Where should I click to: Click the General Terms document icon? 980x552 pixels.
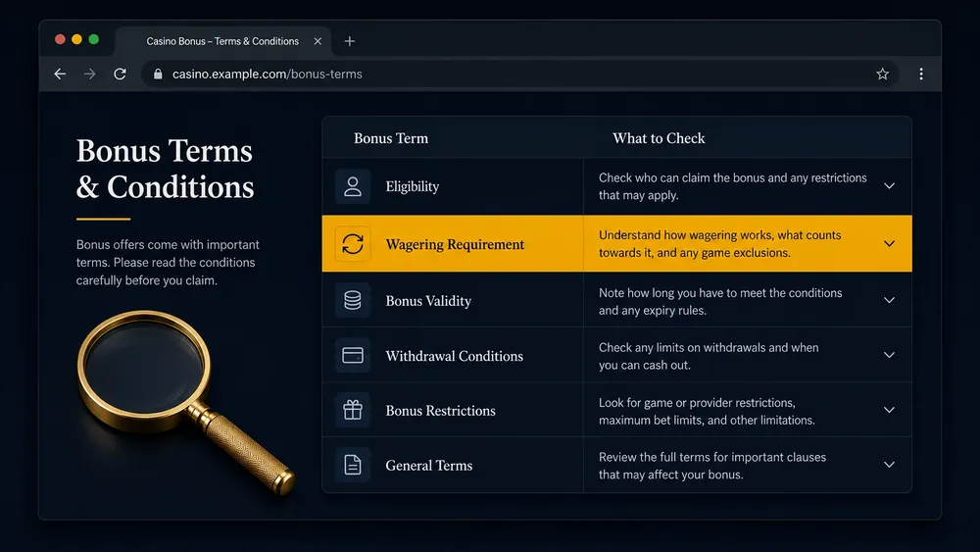[x=353, y=465]
